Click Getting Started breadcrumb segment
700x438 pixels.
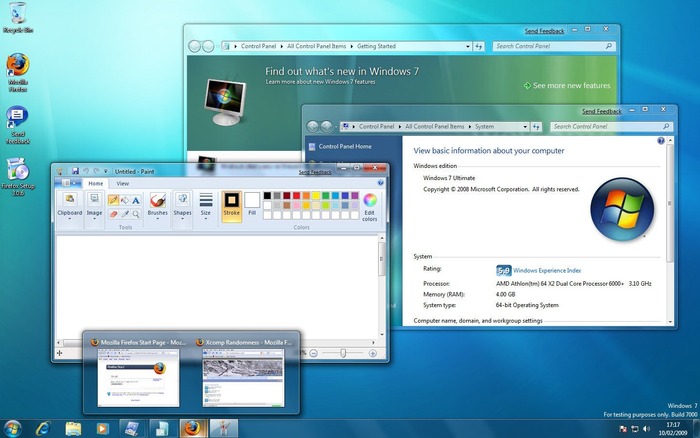click(x=376, y=46)
